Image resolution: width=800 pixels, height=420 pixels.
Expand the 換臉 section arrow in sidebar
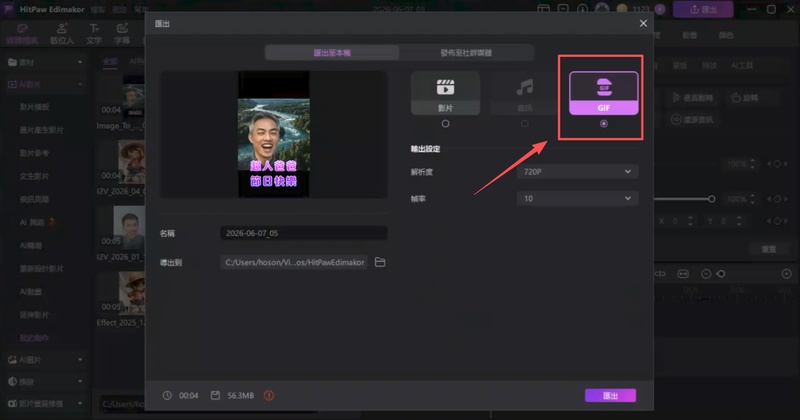pyautogui.click(x=80, y=382)
